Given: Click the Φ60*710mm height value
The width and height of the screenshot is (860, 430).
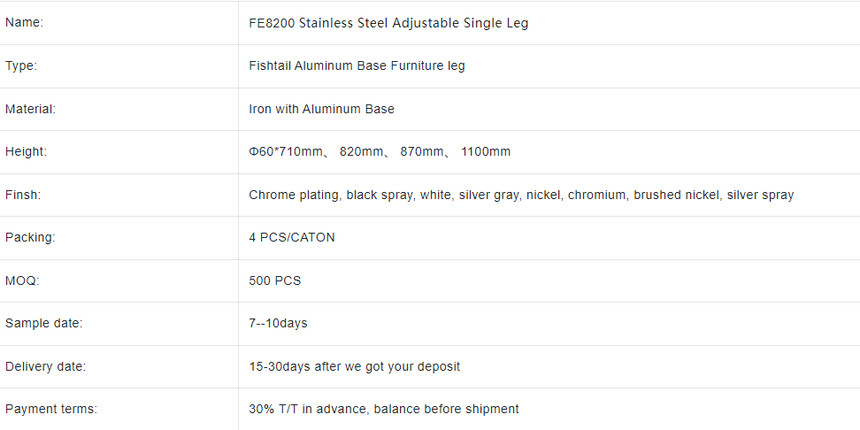Looking at the screenshot, I should pos(286,152).
